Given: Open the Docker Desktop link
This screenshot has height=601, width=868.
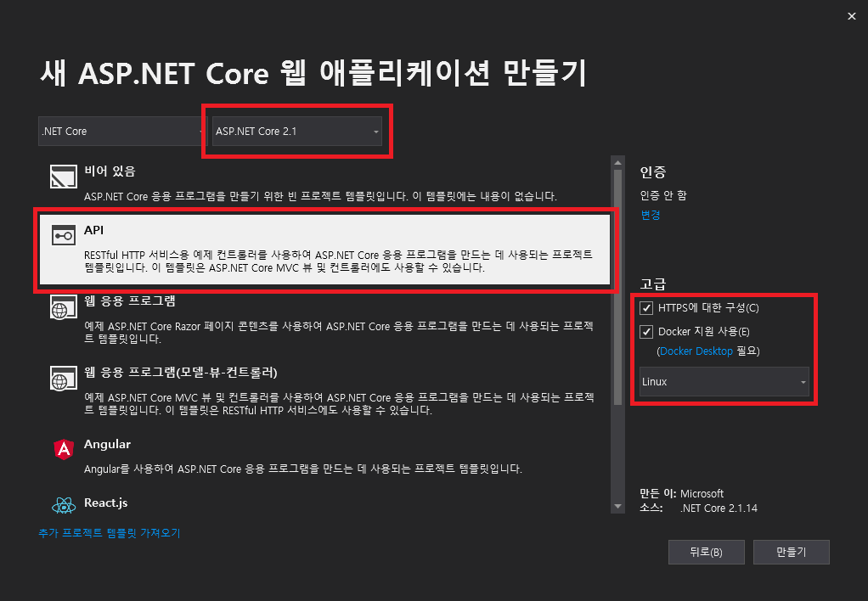Looking at the screenshot, I should pos(696,351).
